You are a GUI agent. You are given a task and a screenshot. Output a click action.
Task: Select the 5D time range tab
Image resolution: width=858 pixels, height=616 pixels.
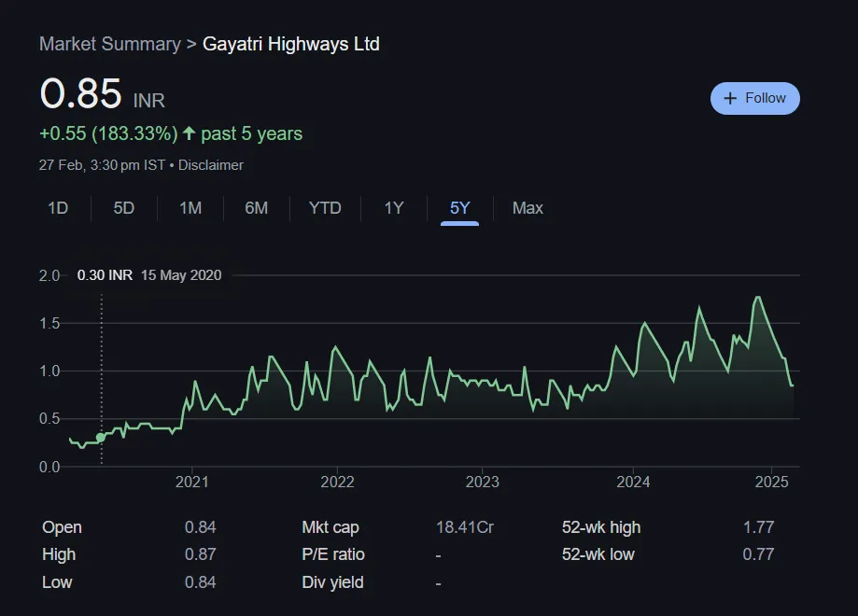pyautogui.click(x=123, y=208)
